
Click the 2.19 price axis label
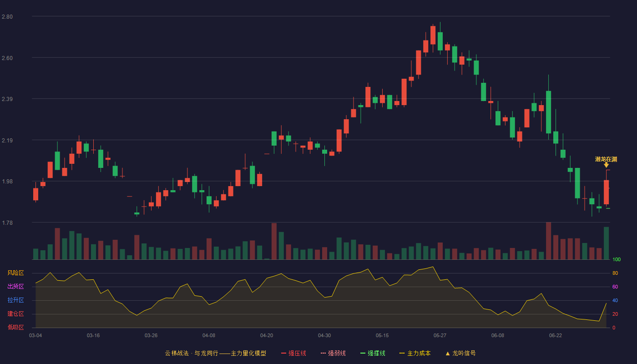click(7, 141)
